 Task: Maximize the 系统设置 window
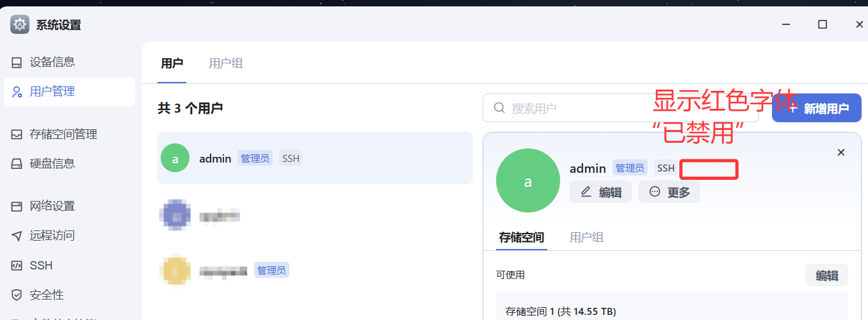pos(823,24)
